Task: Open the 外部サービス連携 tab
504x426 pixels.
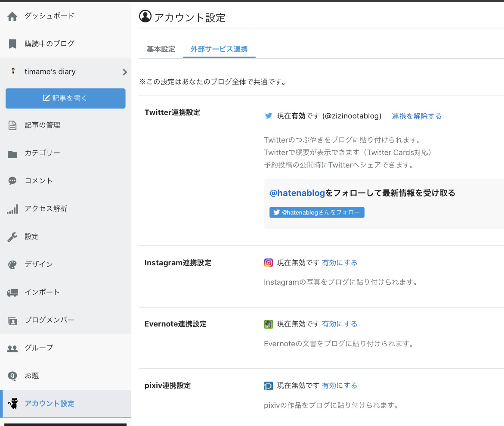Action: [219, 49]
